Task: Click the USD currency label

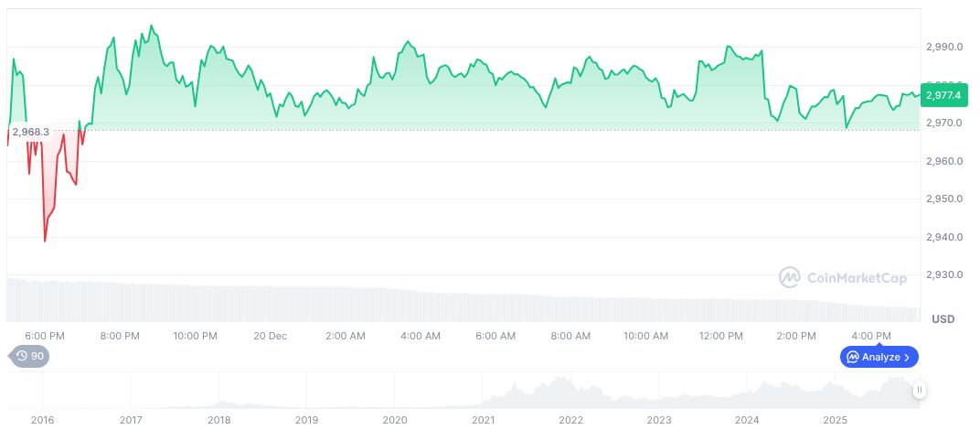Action: pyautogui.click(x=943, y=319)
